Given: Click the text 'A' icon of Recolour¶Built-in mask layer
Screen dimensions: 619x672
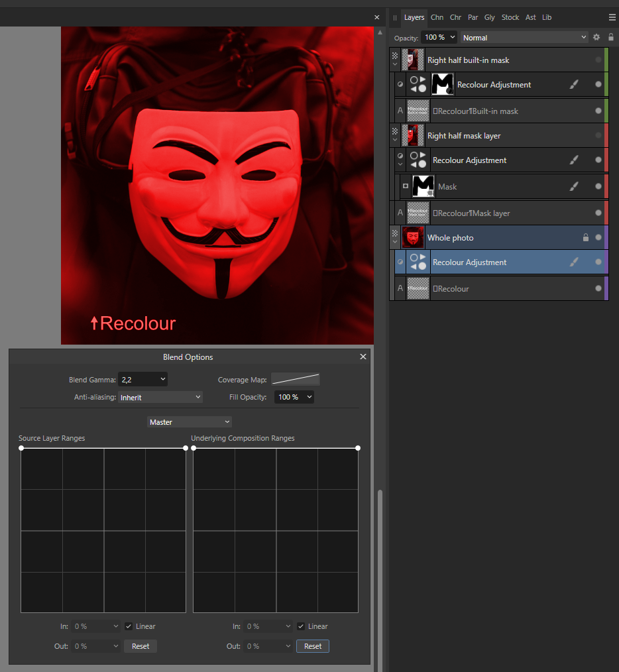Looking at the screenshot, I should (400, 111).
